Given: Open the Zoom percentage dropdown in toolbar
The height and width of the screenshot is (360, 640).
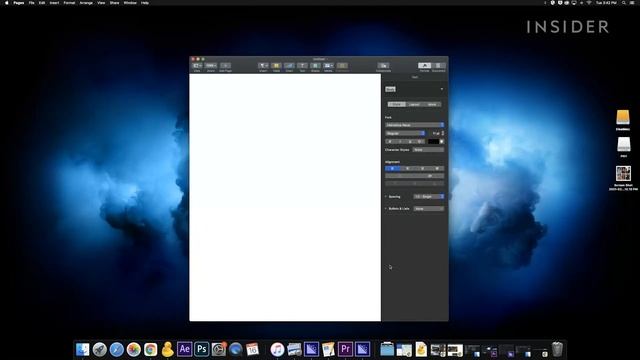Looking at the screenshot, I should tap(211, 65).
